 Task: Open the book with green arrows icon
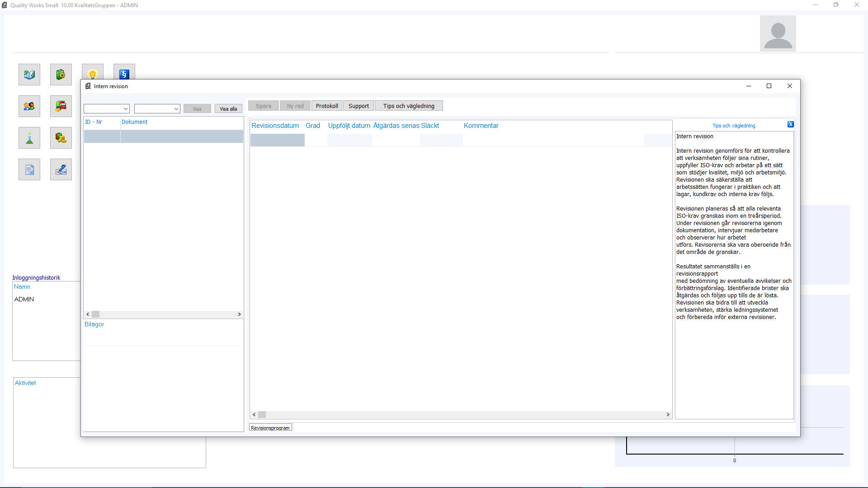click(29, 75)
